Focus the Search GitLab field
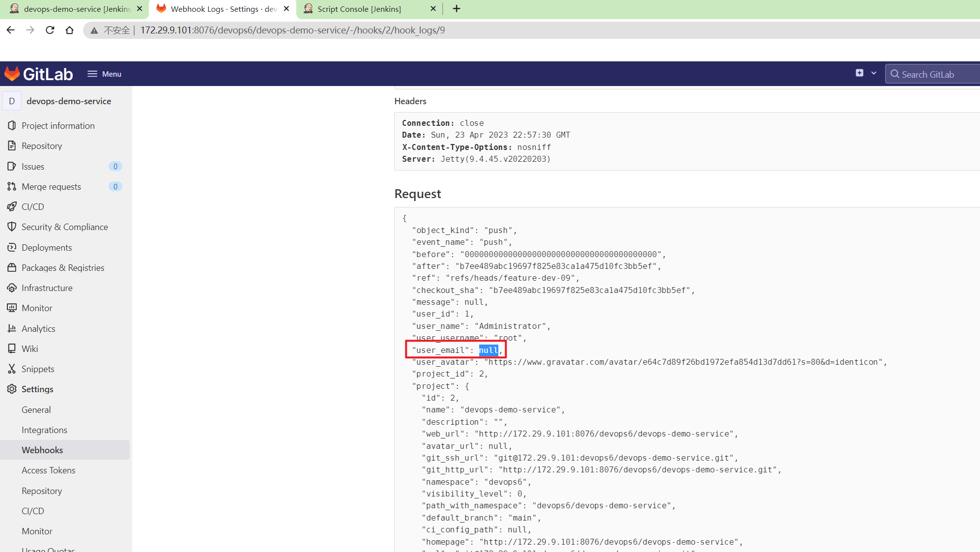This screenshot has width=980, height=552. (x=934, y=74)
